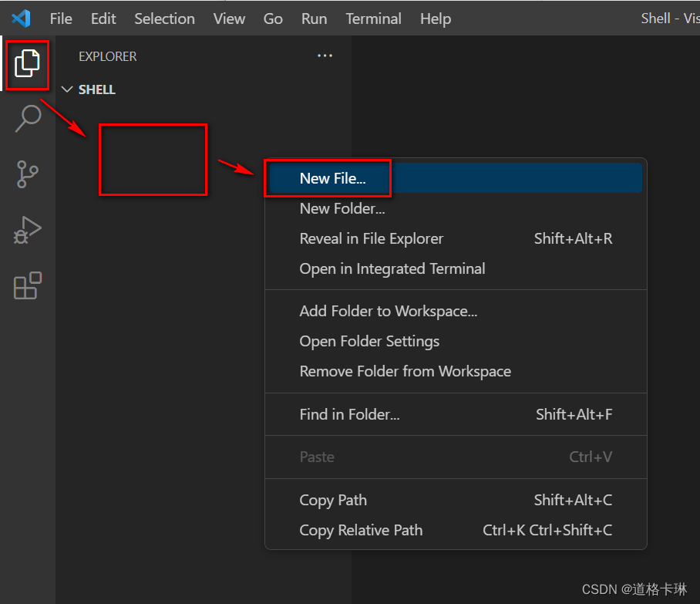700x604 pixels.
Task: Collapse the SHELL folder chevron
Action: (x=67, y=89)
